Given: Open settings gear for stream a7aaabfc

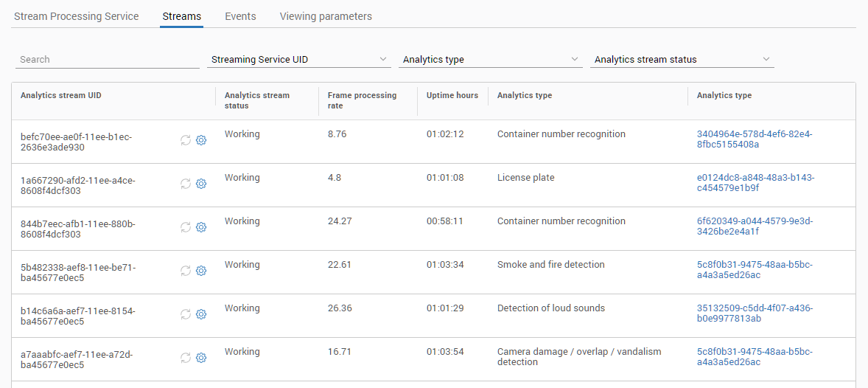Looking at the screenshot, I should [201, 358].
